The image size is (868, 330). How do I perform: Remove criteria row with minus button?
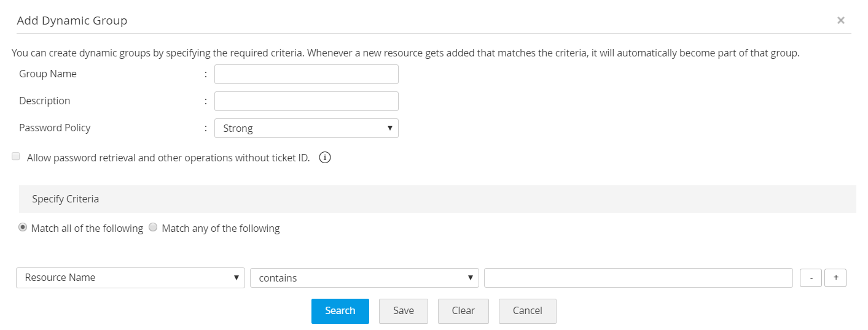pyautogui.click(x=811, y=278)
